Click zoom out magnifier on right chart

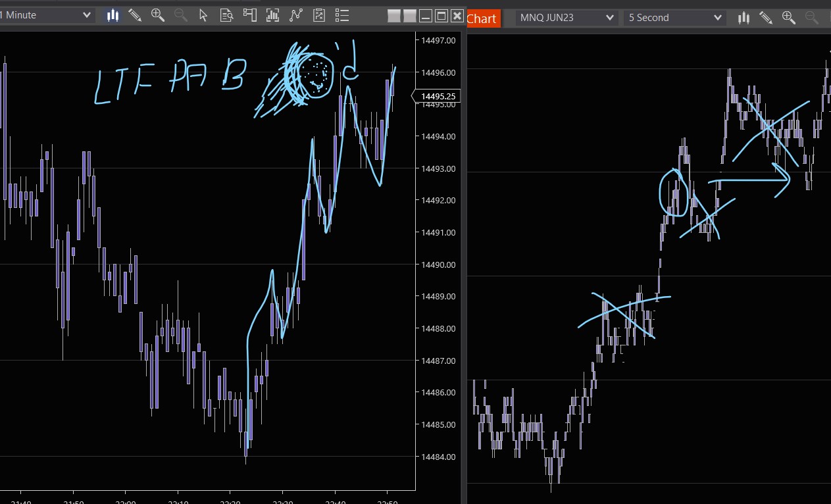[811, 18]
